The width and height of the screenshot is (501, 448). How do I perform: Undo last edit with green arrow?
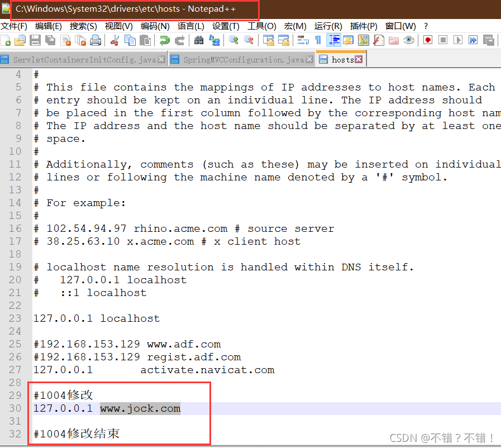[165, 41]
